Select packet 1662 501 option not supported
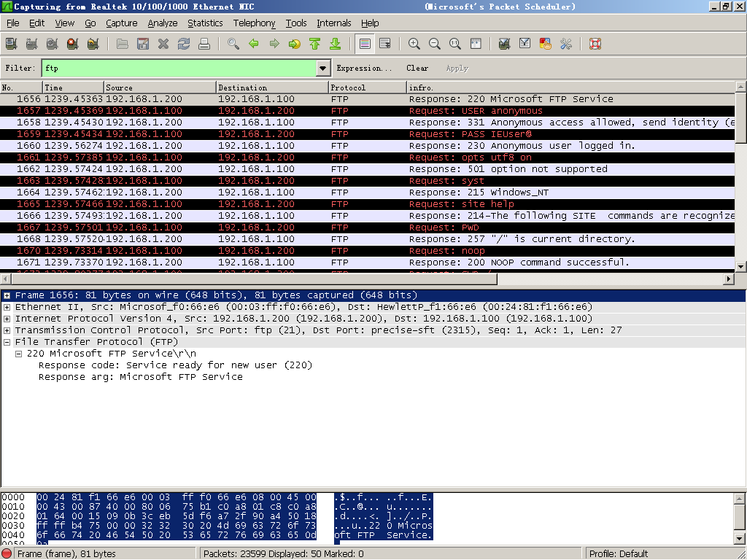This screenshot has width=747, height=560. click(368, 169)
